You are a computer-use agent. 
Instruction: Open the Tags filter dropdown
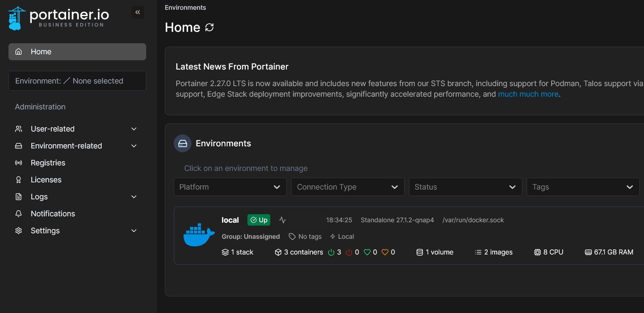pyautogui.click(x=583, y=187)
